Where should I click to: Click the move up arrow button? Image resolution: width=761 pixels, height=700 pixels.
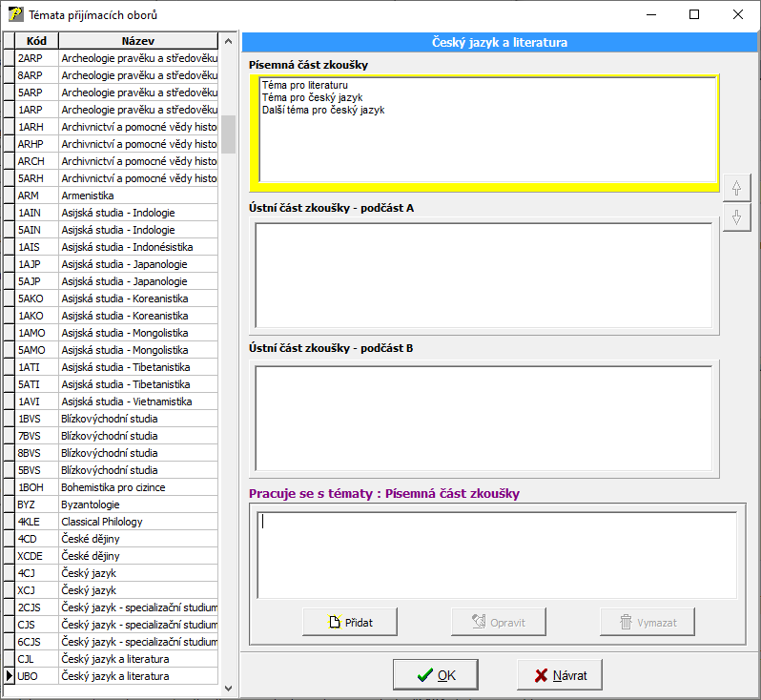736,188
